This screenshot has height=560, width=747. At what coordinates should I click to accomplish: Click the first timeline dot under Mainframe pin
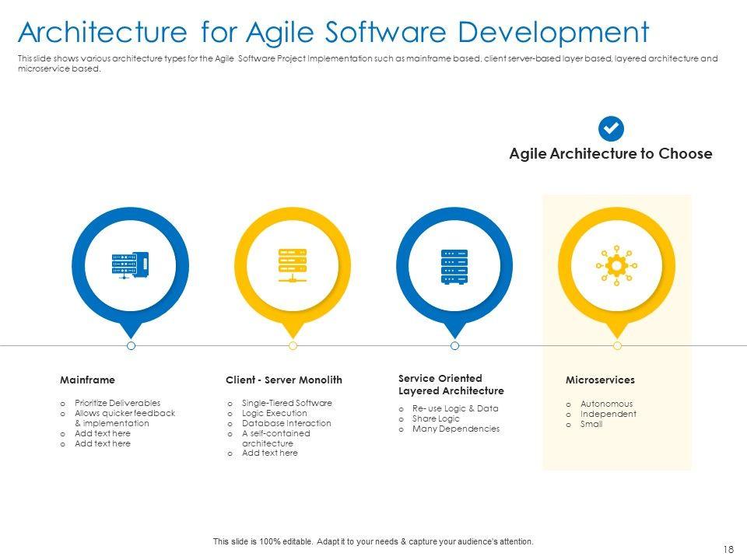pyautogui.click(x=131, y=345)
